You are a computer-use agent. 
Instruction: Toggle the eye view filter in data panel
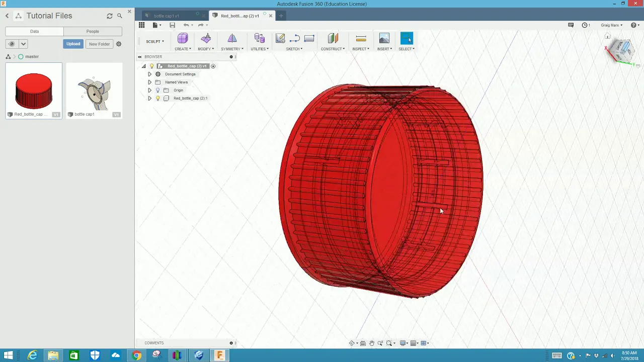pyautogui.click(x=12, y=44)
